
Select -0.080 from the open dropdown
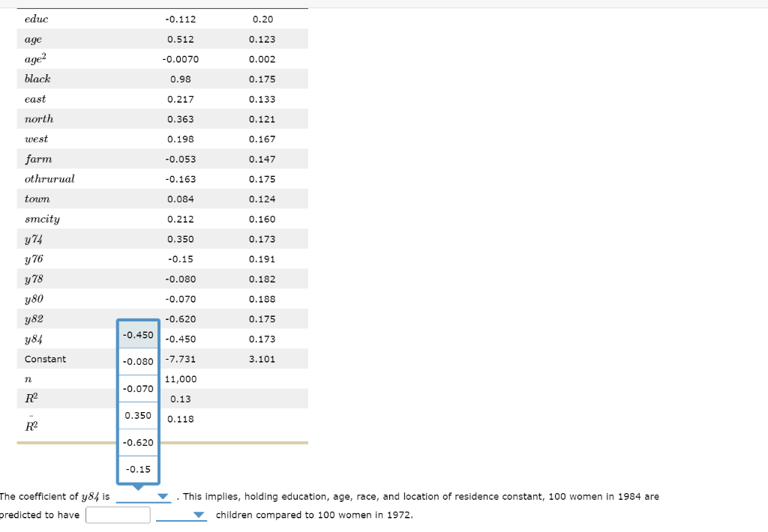(138, 362)
